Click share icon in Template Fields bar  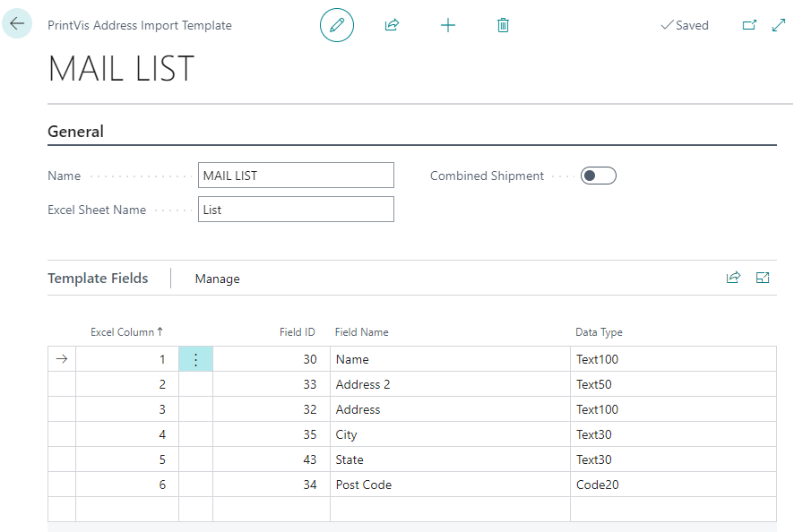pyautogui.click(x=733, y=278)
